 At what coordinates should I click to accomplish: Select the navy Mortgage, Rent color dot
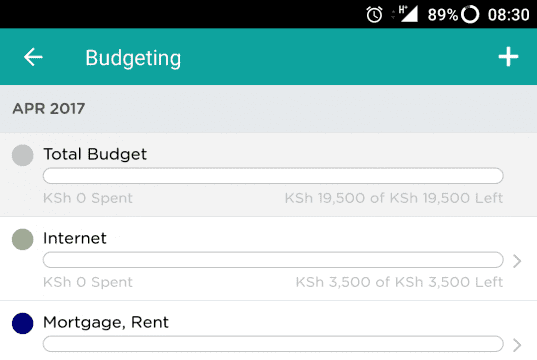(x=23, y=323)
